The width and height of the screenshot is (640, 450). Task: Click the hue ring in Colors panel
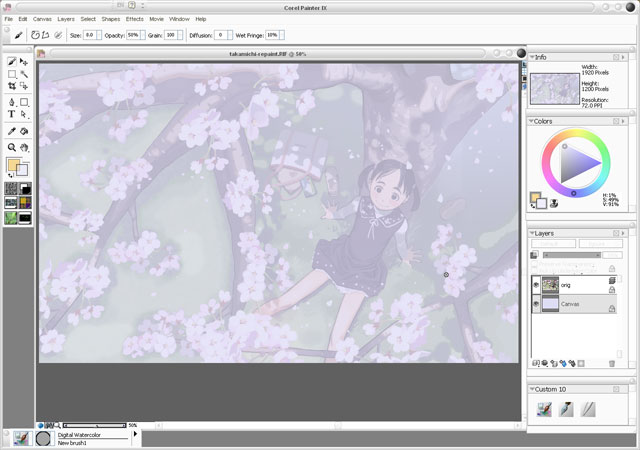[x=576, y=132]
